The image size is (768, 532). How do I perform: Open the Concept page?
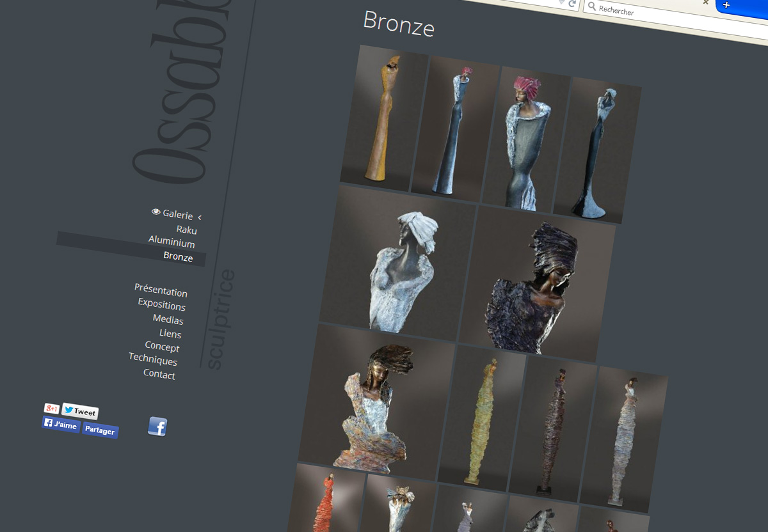[162, 347]
